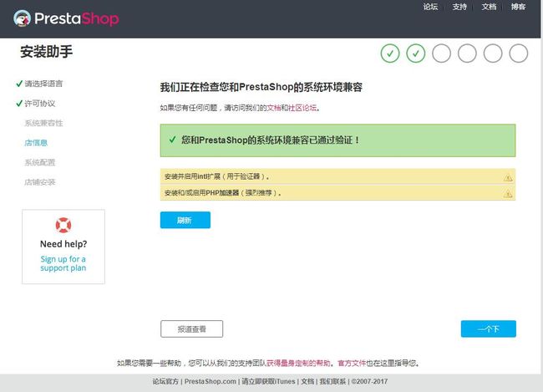Click the first completed step circle

[390, 53]
